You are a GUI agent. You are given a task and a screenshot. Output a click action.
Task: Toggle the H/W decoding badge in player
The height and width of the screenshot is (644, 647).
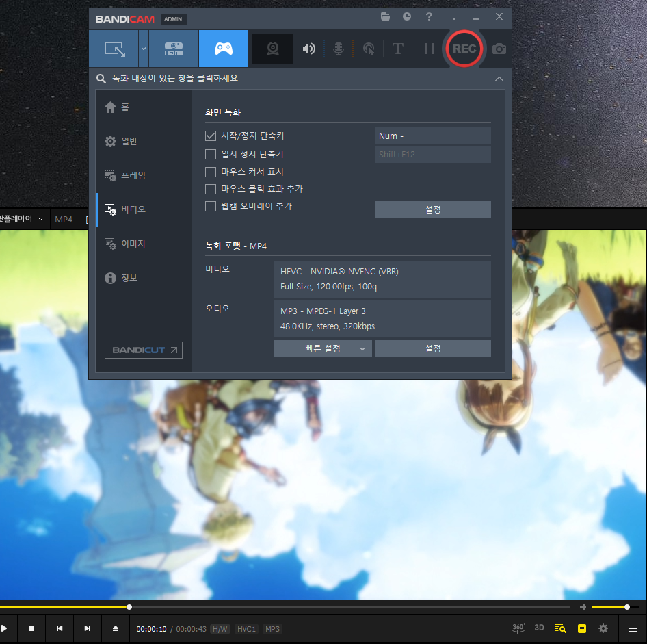click(x=220, y=629)
